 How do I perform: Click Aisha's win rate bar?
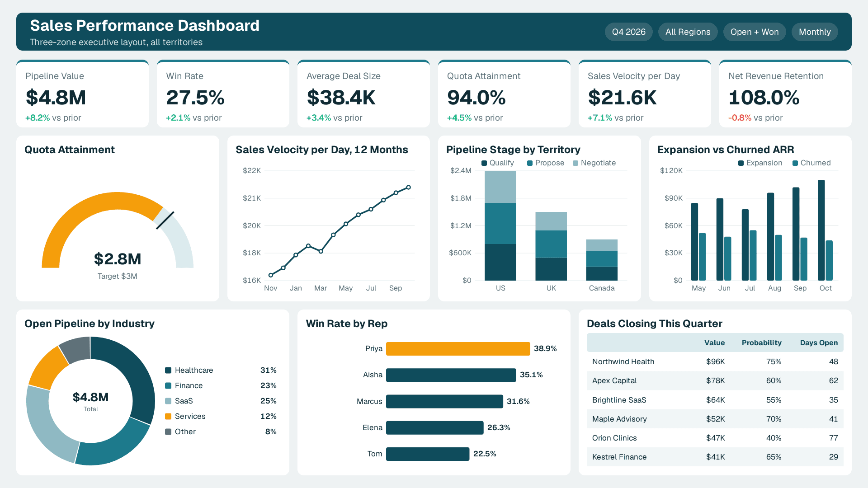[451, 375]
